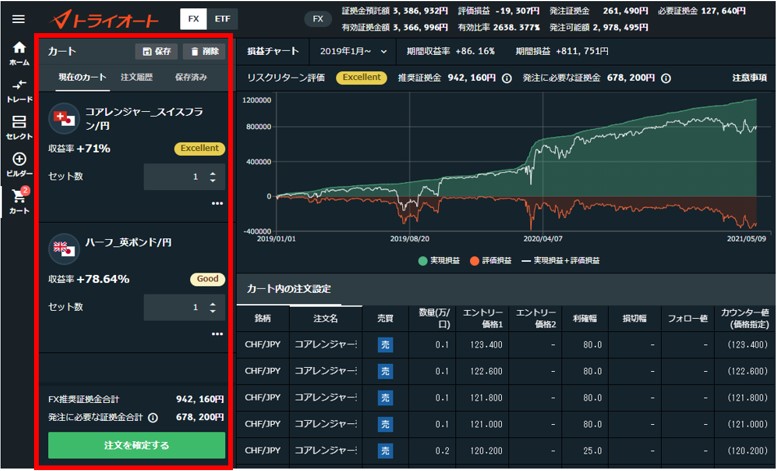Open Trade (トレード) in sidebar
777x471 pixels.
click(19, 91)
